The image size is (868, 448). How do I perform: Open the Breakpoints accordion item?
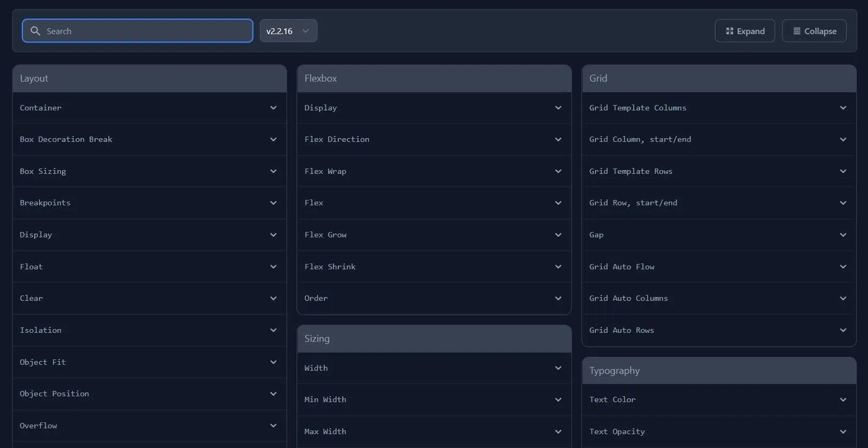pyautogui.click(x=149, y=203)
